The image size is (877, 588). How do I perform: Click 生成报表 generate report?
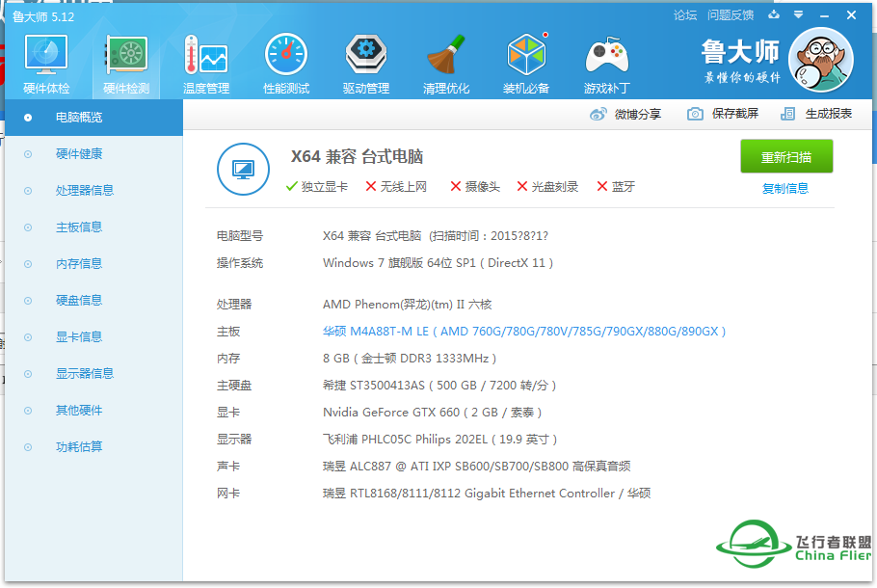829,114
